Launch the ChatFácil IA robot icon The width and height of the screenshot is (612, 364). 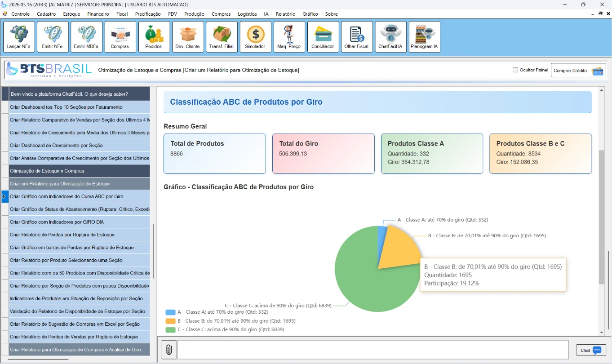(390, 37)
